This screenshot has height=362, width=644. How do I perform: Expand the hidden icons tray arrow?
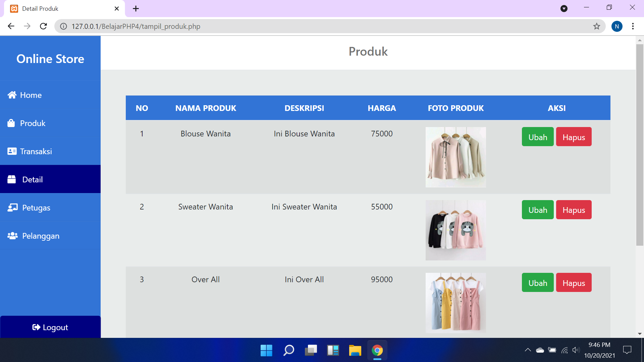[527, 350]
